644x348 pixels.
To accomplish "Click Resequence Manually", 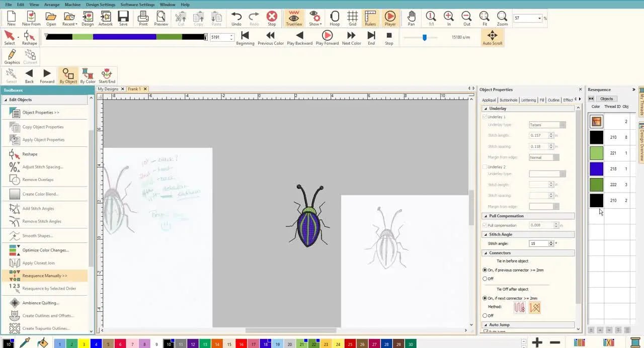I will click(x=44, y=276).
